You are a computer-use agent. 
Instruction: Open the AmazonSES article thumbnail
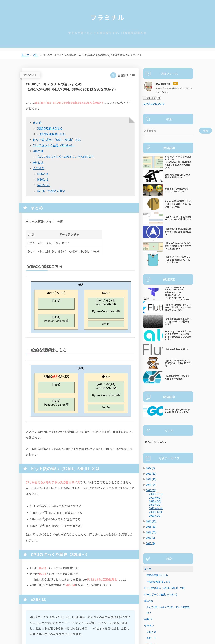[153, 204]
